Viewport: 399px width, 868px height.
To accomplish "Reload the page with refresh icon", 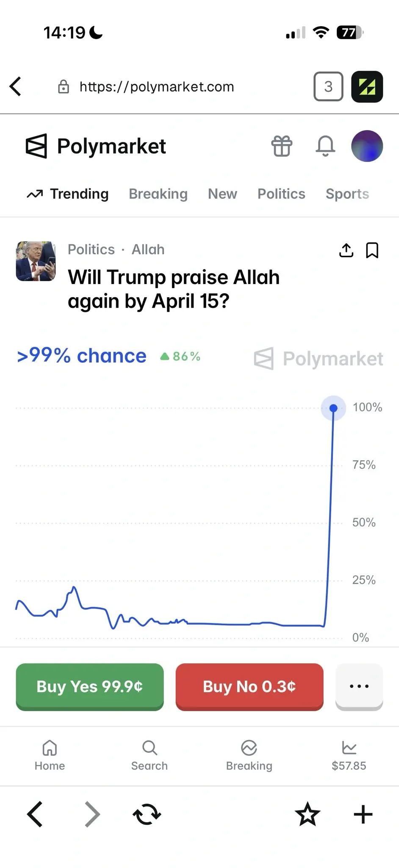I will click(147, 814).
